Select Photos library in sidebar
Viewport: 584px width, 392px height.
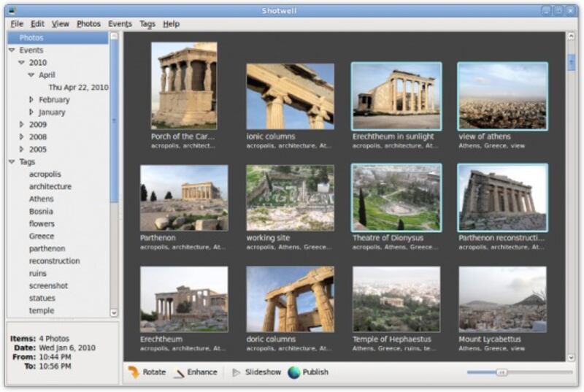[x=31, y=38]
